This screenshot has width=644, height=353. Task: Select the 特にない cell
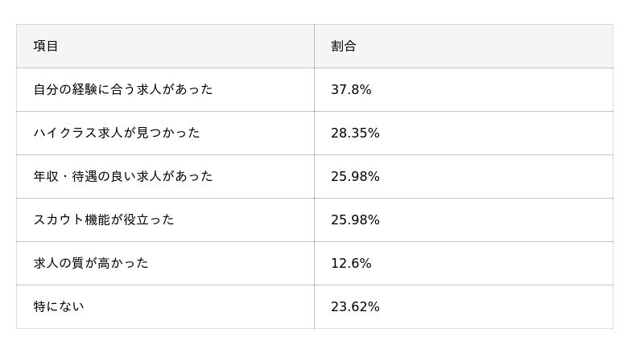point(59,306)
